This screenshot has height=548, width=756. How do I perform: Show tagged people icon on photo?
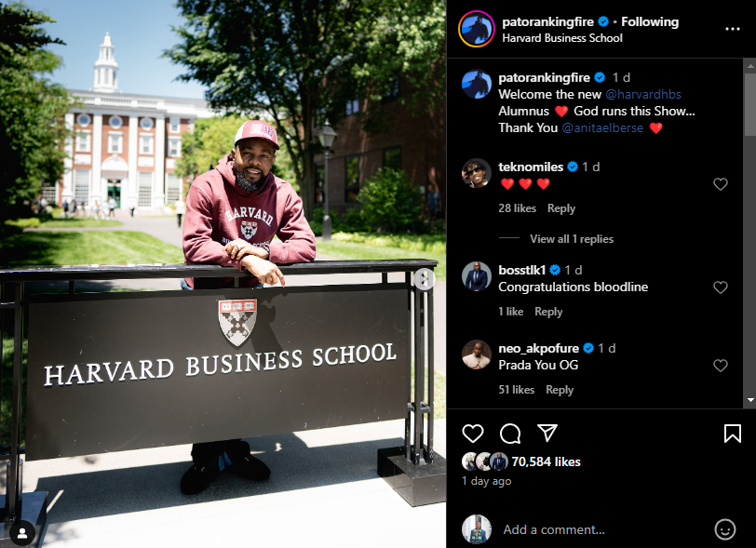22,533
